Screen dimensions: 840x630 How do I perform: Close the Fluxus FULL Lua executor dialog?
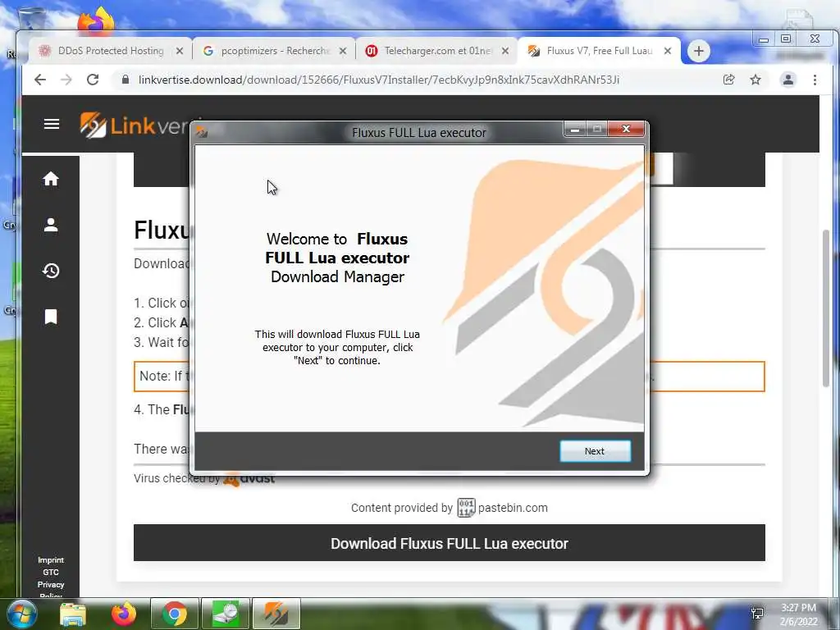(x=626, y=129)
